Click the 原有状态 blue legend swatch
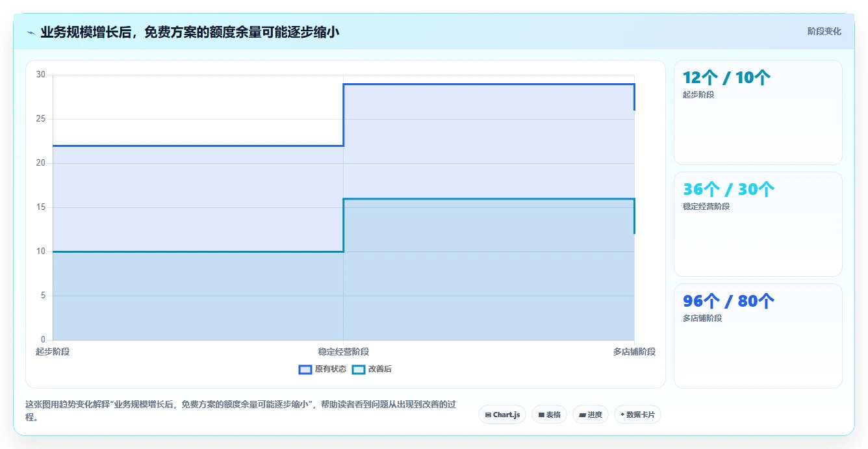 pyautogui.click(x=305, y=369)
